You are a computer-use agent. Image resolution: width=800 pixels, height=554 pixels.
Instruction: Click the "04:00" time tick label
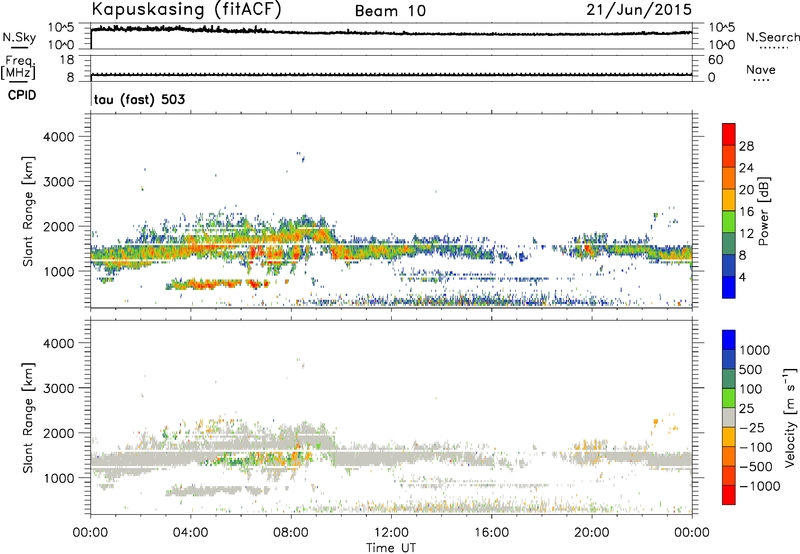point(190,533)
